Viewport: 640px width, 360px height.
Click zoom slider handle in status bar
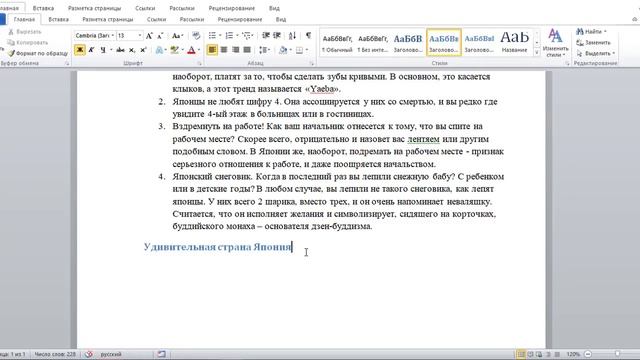point(618,354)
